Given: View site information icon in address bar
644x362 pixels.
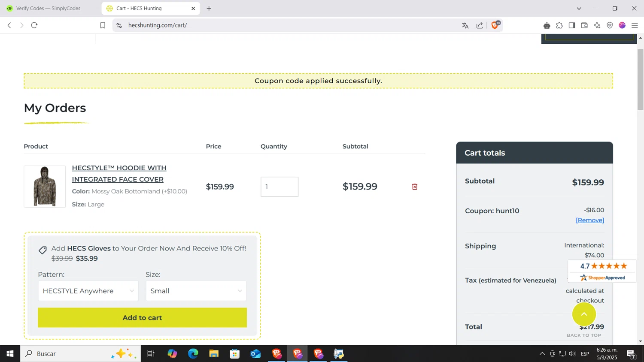Looking at the screenshot, I should (119, 25).
